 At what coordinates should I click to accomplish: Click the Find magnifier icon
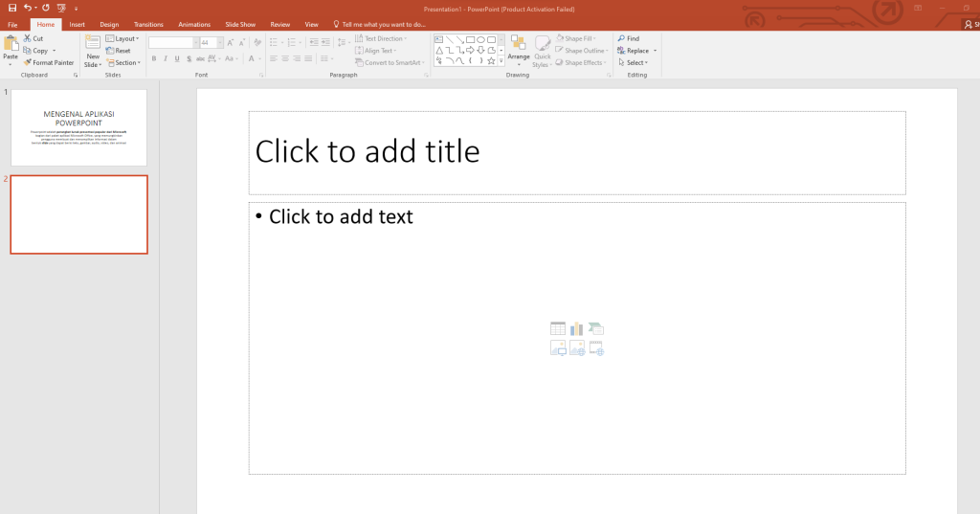622,38
